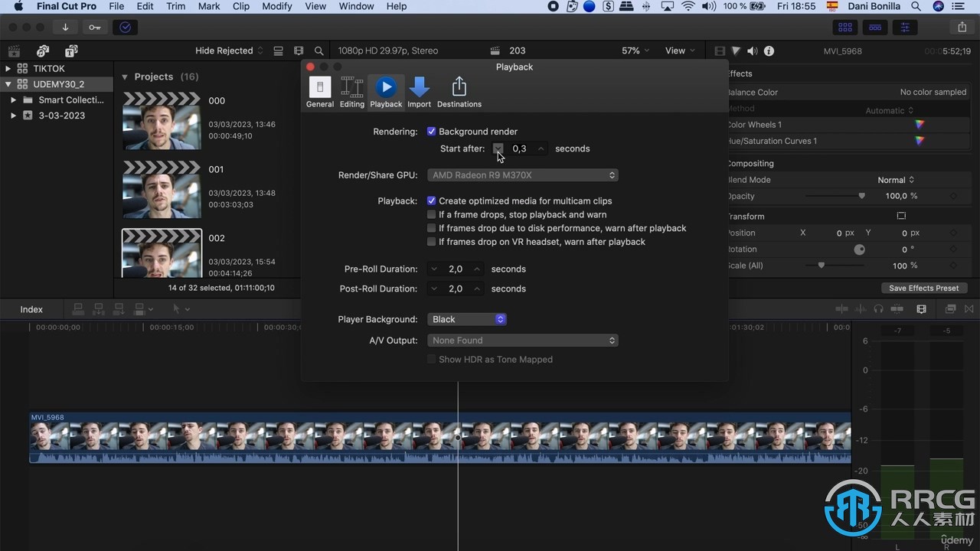Open Player Background Black dropdown
Screen dimensions: 980x551
[467, 319]
